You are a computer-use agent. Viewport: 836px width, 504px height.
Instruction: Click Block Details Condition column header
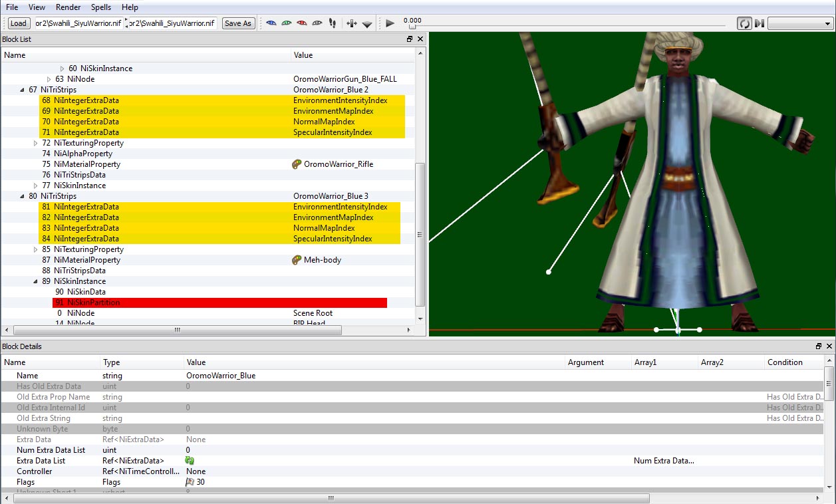[x=794, y=362]
